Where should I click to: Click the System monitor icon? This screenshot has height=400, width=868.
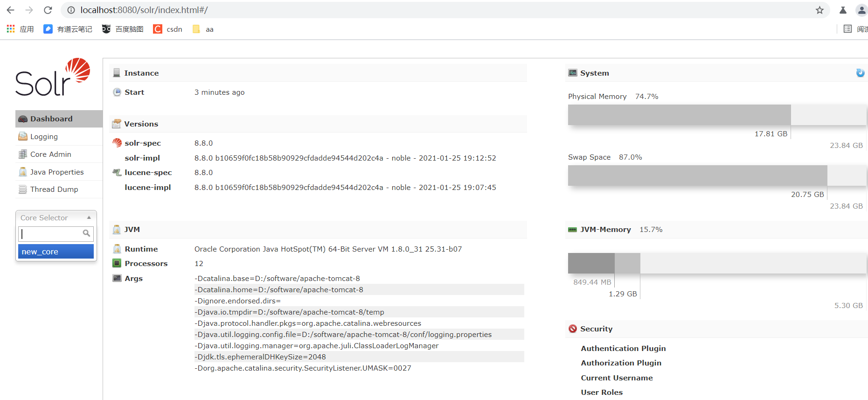(573, 73)
